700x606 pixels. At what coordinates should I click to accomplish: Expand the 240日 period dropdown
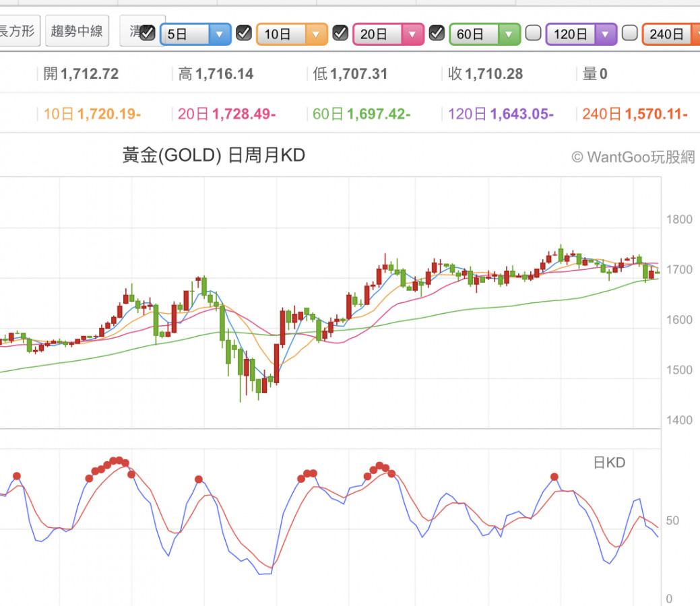670,34
